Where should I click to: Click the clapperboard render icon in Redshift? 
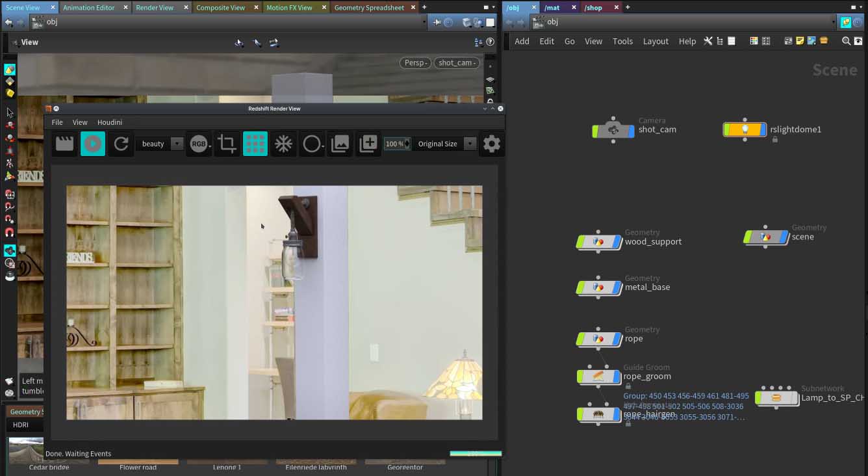[64, 144]
